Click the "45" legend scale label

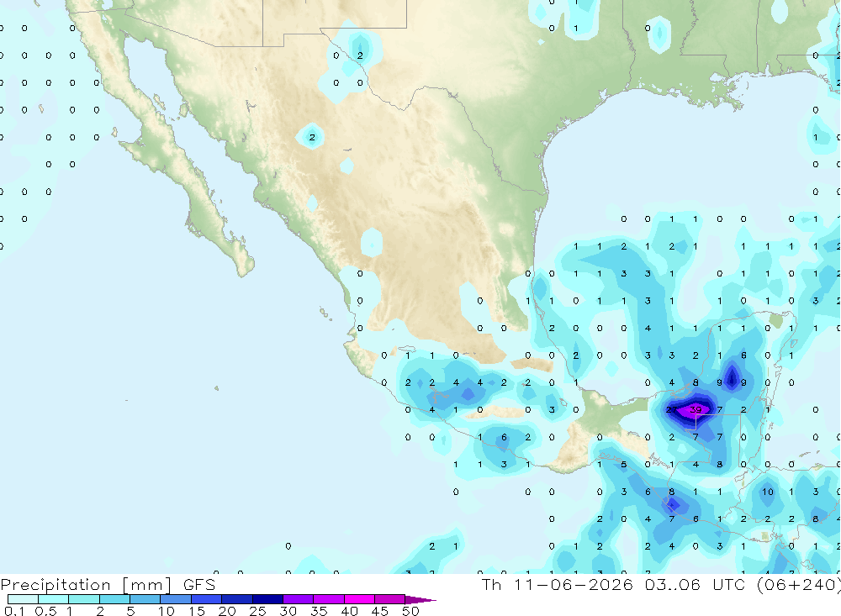[x=380, y=611]
